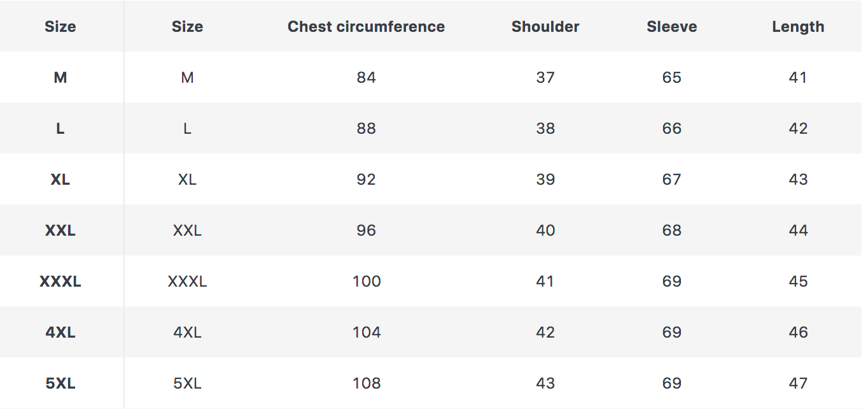Viewport: 868px width, 409px height.
Task: Click the Length column header
Action: 798,27
